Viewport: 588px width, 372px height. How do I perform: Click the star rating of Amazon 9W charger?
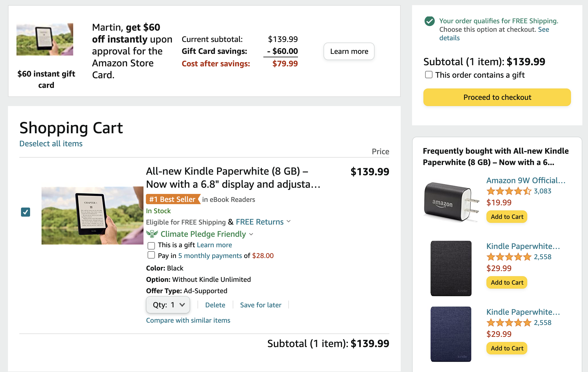click(509, 191)
